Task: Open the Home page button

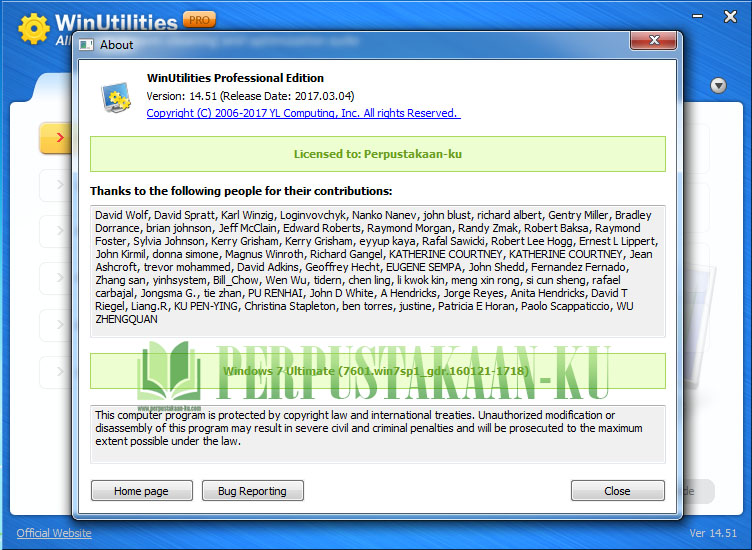Action: pyautogui.click(x=141, y=491)
